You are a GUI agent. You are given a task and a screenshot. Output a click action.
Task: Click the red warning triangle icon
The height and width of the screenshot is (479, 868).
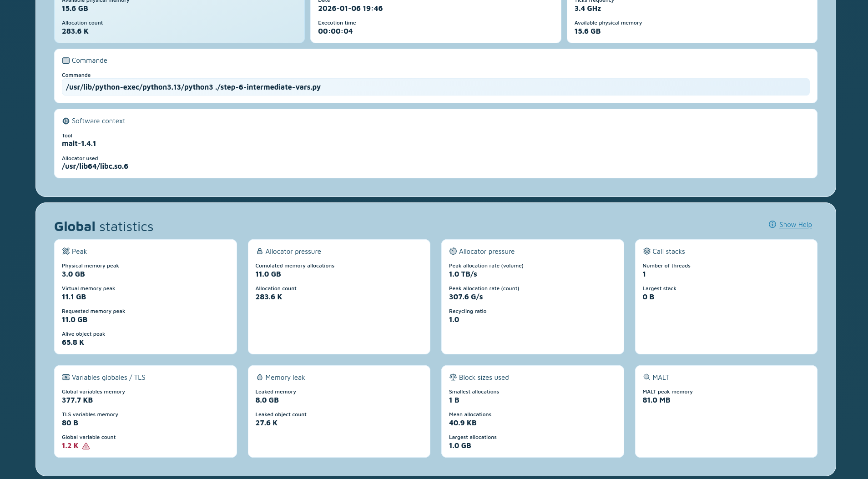coord(86,446)
